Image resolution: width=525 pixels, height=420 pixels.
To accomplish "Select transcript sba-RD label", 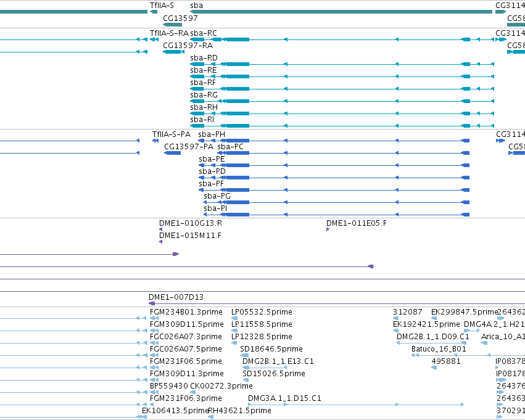I will tap(204, 58).
